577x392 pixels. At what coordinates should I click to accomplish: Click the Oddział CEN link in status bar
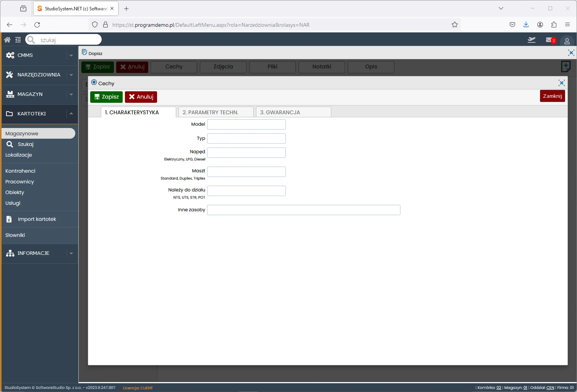point(550,388)
